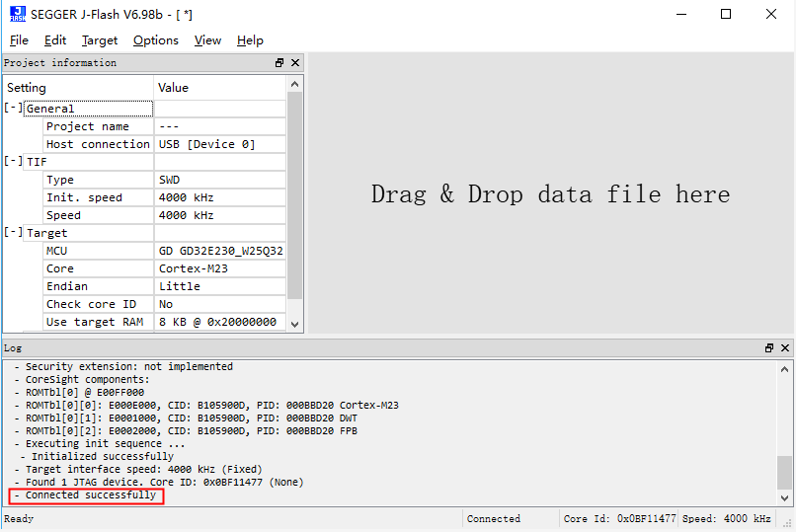The image size is (796, 532).
Task: Click the Speed: 4000 kHz status entry
Action: tap(727, 519)
